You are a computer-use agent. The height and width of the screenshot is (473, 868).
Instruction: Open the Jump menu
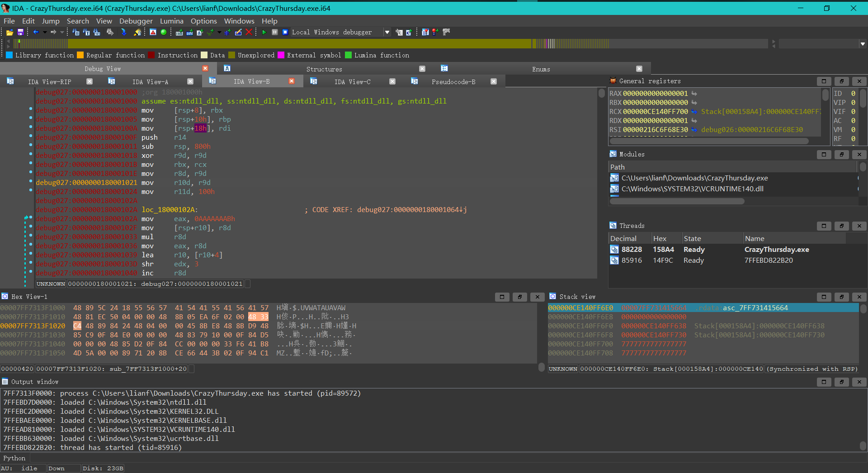point(51,21)
